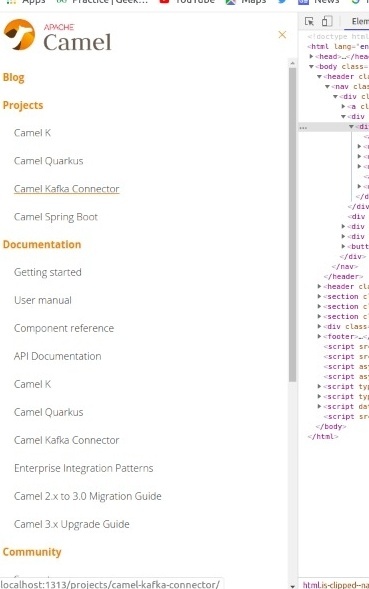The image size is (369, 589).
Task: Open the API Documentation link
Action: [x=57, y=356]
